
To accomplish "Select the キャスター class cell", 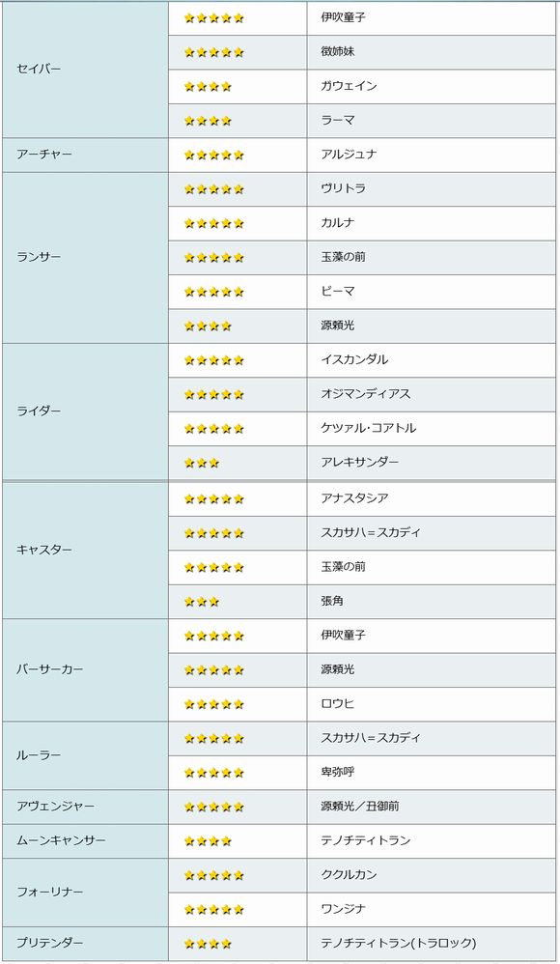I will click(85, 551).
